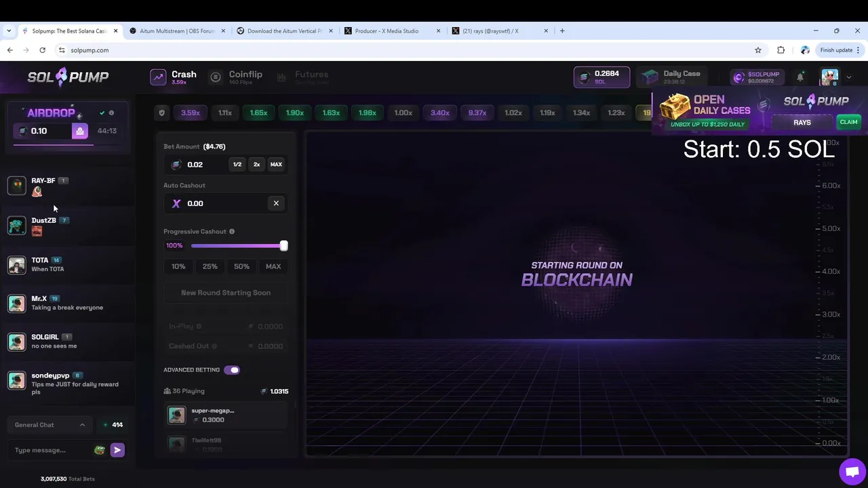
Task: Select the 1.65x history result
Action: coord(258,113)
